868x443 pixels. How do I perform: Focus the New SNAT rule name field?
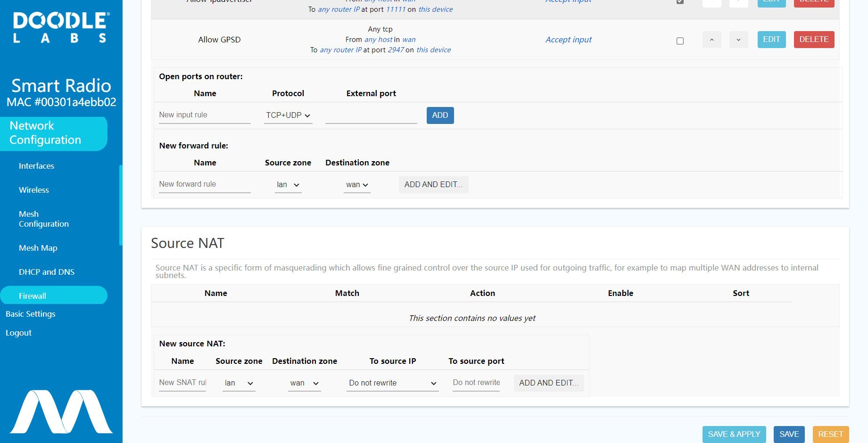(x=182, y=383)
